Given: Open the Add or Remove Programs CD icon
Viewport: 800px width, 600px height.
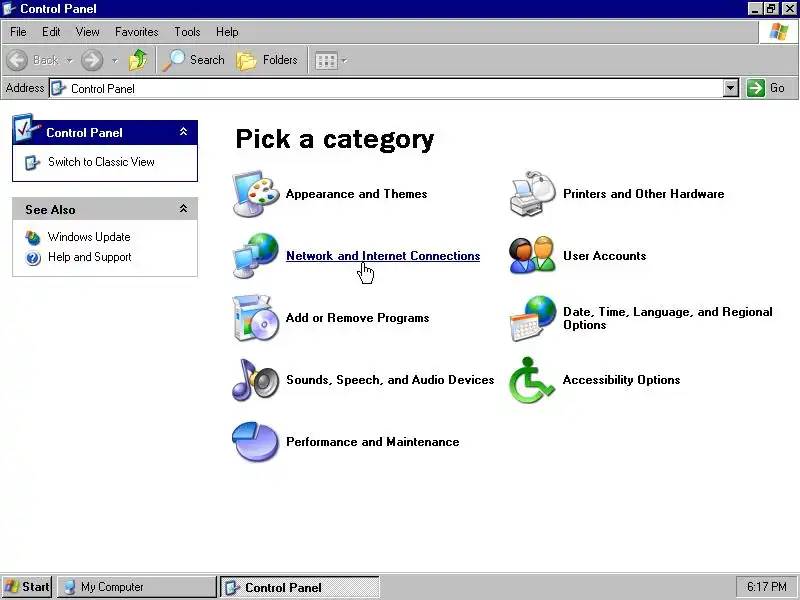Looking at the screenshot, I should 256,318.
